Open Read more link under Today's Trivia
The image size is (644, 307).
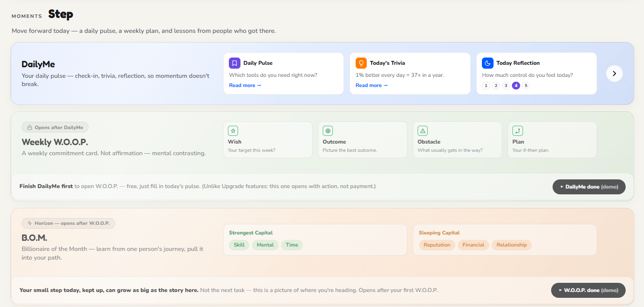372,86
